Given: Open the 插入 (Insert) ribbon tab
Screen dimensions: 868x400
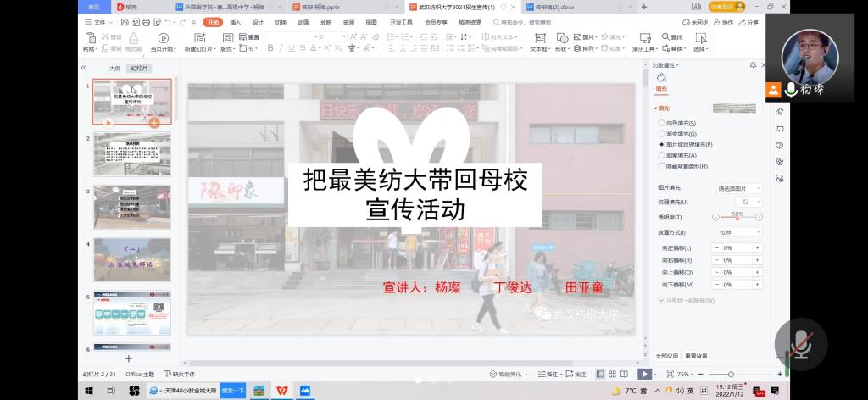Looking at the screenshot, I should 236,22.
